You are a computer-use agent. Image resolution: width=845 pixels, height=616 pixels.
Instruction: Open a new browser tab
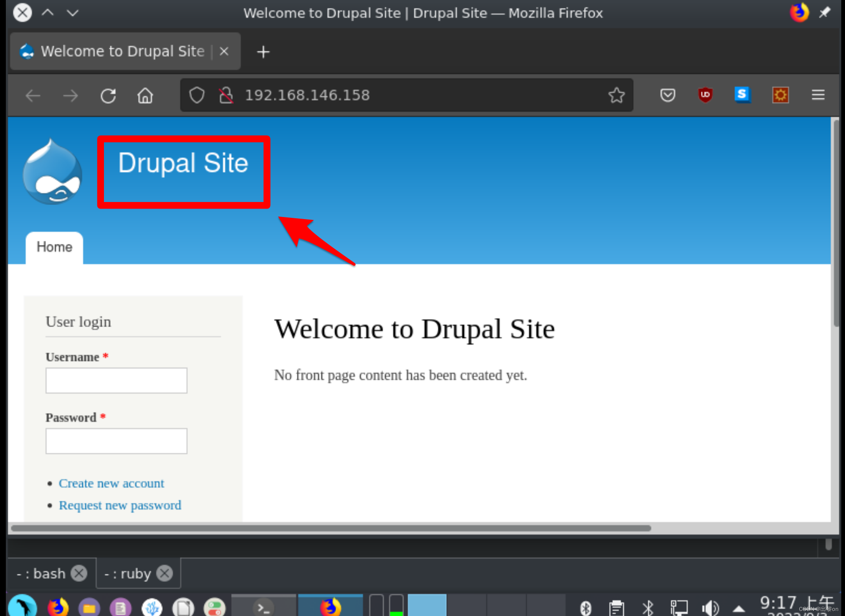click(x=263, y=52)
